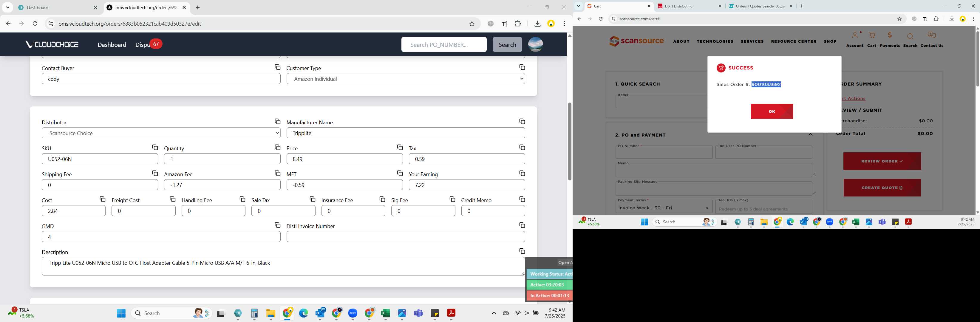This screenshot has width=980, height=322.
Task: Copy the Price field value
Action: click(x=399, y=148)
